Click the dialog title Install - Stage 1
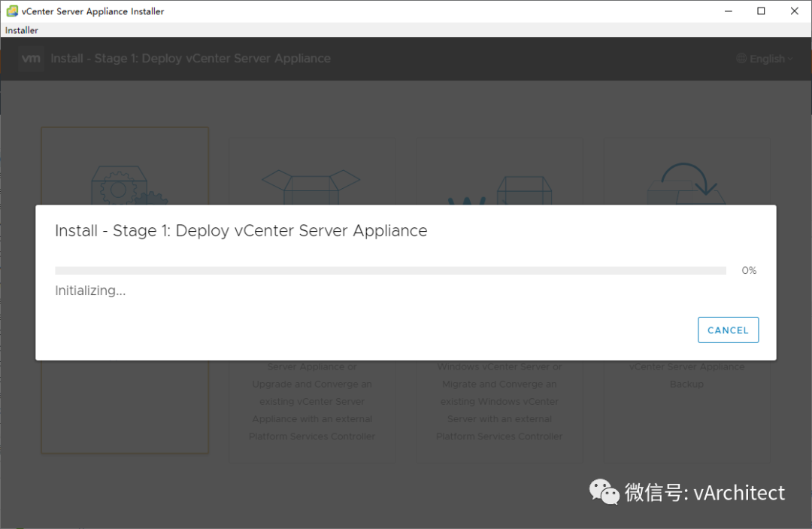The width and height of the screenshot is (812, 529). point(241,230)
